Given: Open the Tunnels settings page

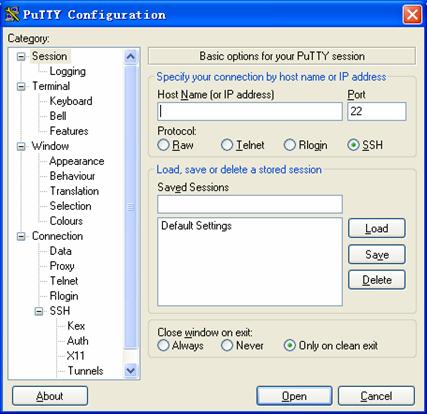Looking at the screenshot, I should (85, 371).
